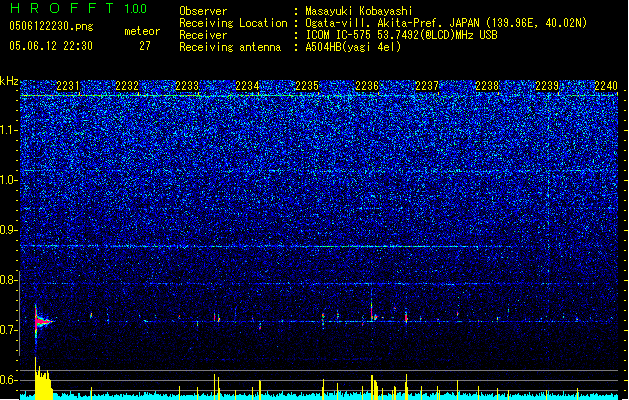Click the 2233 time marker
This screenshot has height=400, width=629.
point(187,85)
